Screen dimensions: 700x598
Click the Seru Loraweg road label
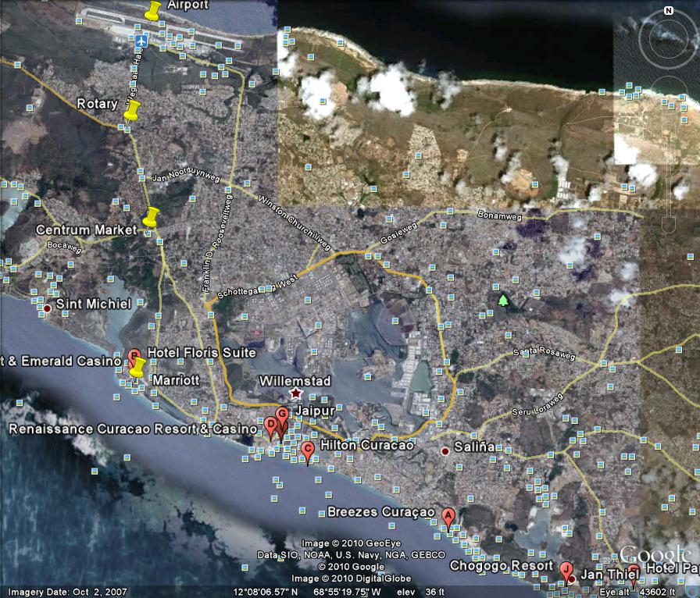pyautogui.click(x=538, y=404)
